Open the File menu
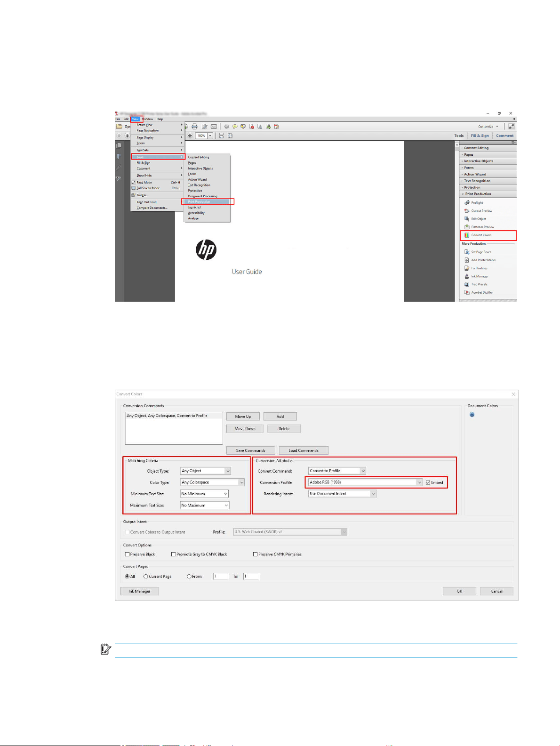This screenshot has height=746, width=560. 118,119
